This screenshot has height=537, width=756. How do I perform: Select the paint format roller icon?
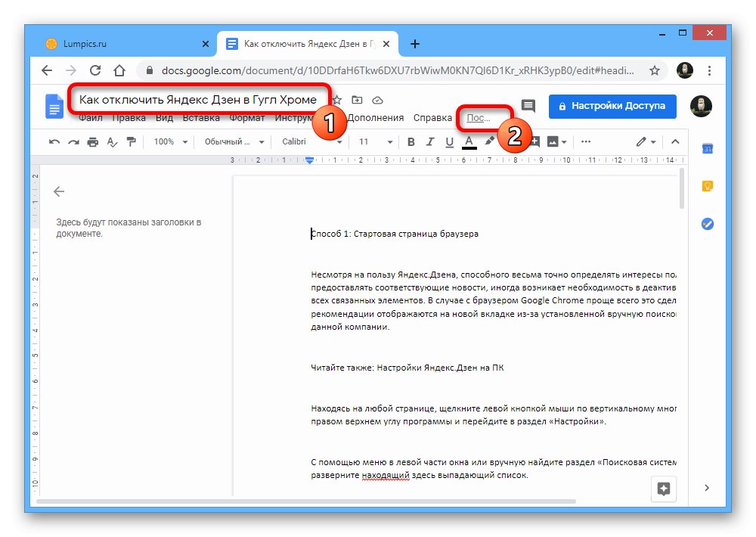click(x=131, y=142)
